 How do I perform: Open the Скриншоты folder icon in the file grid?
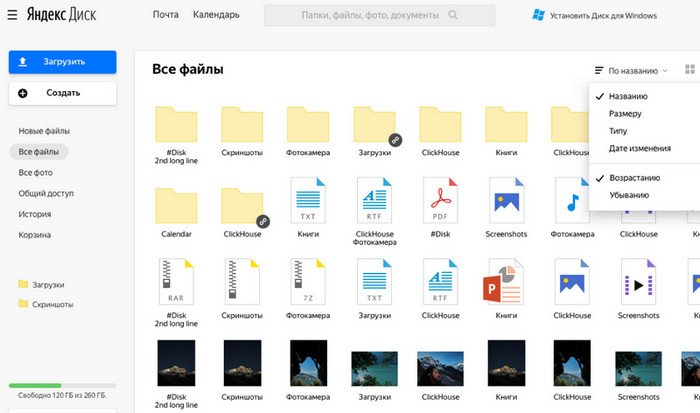pyautogui.click(x=242, y=124)
